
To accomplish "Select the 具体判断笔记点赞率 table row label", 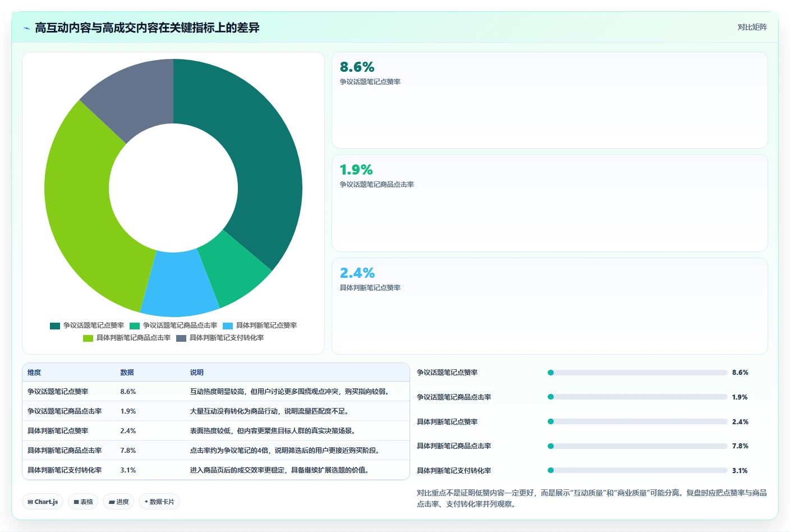I will pos(58,431).
